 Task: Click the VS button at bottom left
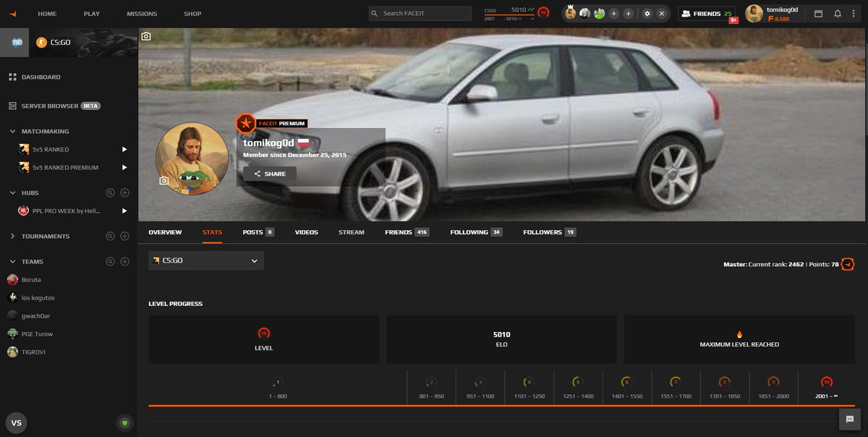[x=16, y=423]
